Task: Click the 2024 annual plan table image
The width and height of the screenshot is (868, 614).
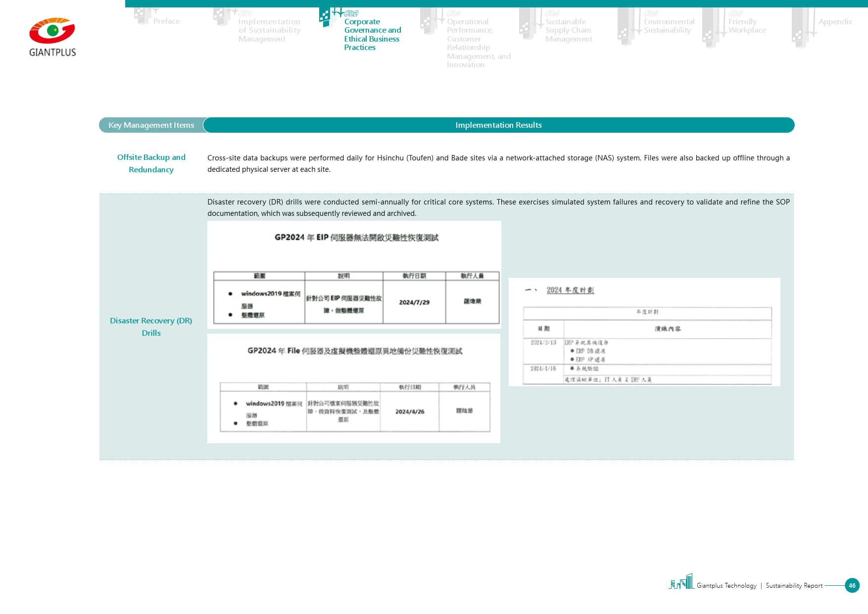Action: coord(644,332)
